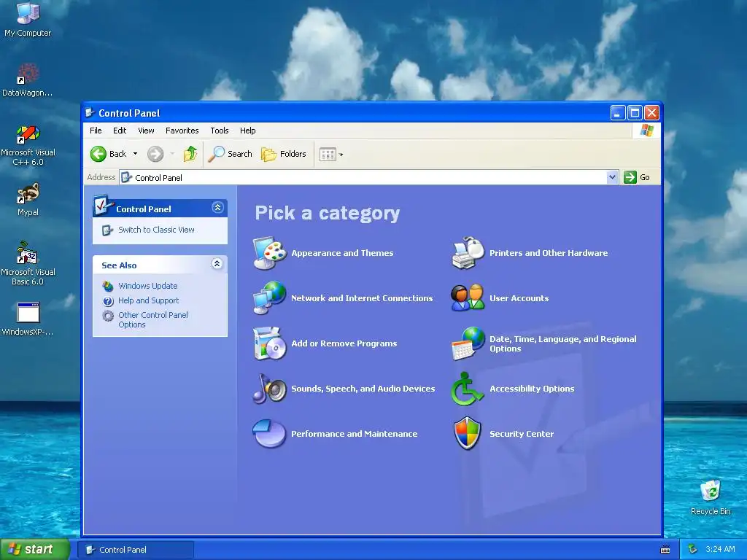
Task: Toggle the Folders pane button
Action: click(284, 154)
